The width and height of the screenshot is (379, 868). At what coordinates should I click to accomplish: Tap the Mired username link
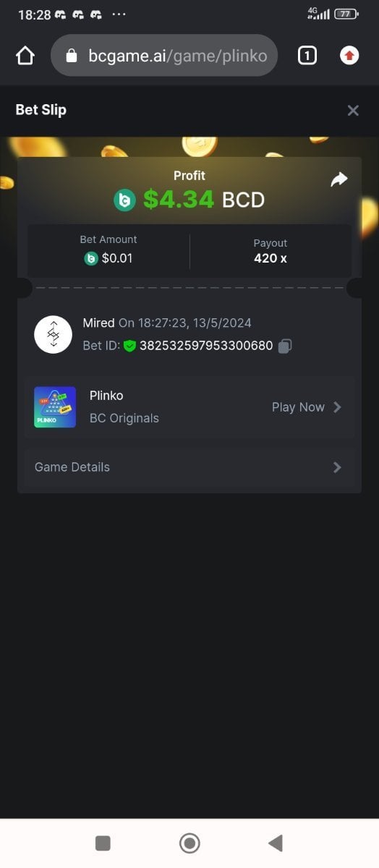[x=99, y=323]
